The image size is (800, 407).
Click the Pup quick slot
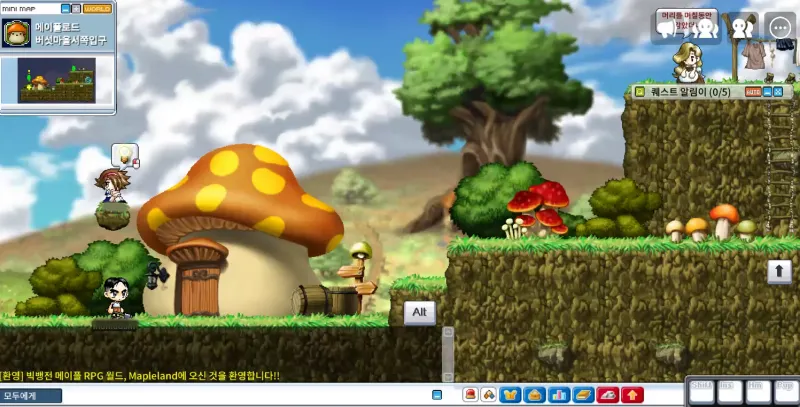[786, 392]
